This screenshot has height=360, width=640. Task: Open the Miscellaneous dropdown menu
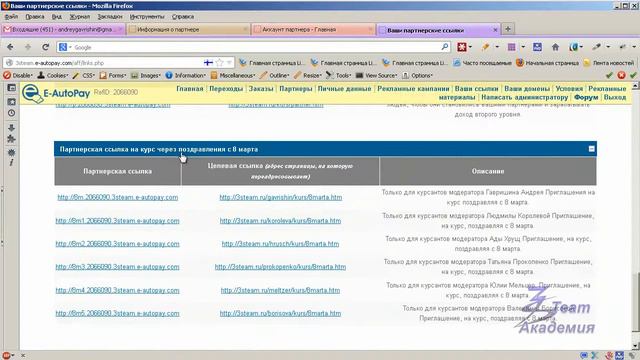click(x=233, y=76)
